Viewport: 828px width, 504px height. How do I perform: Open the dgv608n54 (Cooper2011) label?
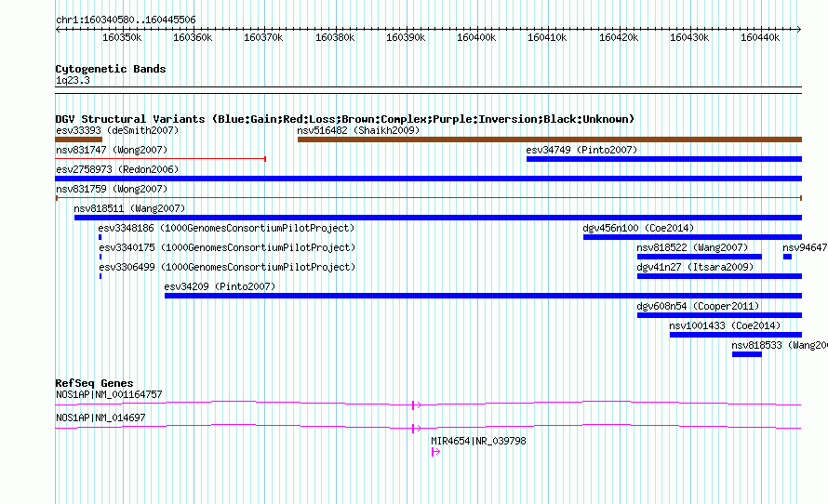coord(698,306)
